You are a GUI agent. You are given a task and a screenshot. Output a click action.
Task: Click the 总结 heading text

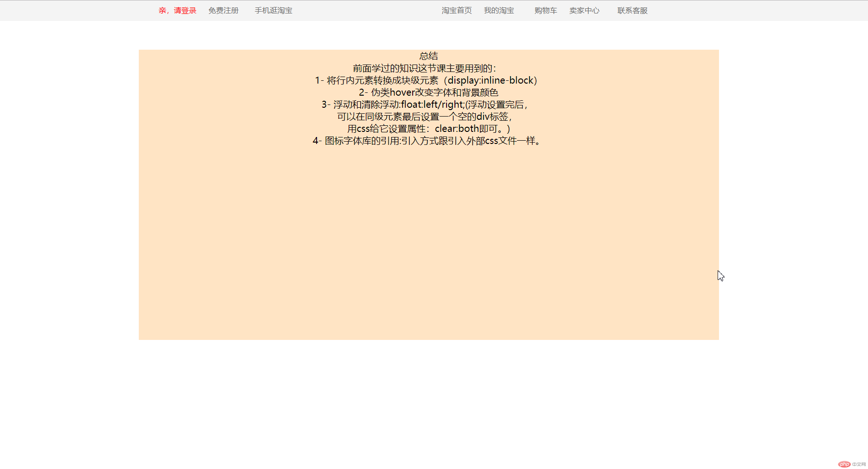[x=429, y=56]
